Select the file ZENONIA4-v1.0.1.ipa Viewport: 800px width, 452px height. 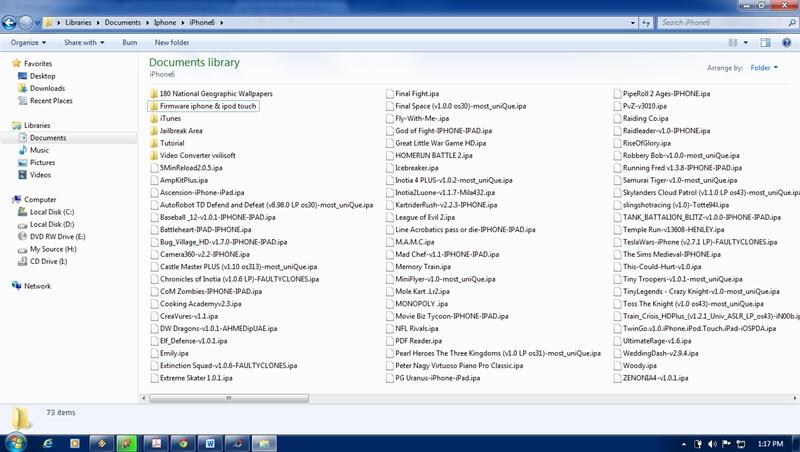[x=655, y=378]
